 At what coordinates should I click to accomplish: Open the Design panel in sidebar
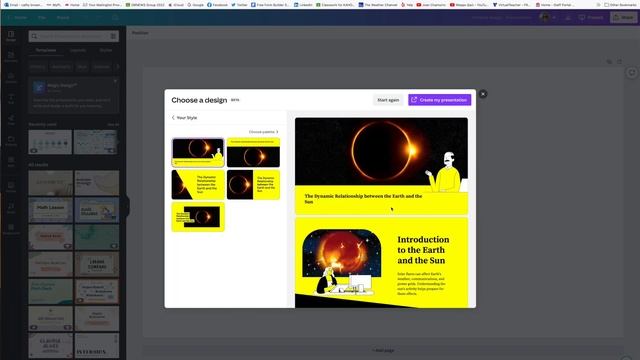tap(11, 36)
